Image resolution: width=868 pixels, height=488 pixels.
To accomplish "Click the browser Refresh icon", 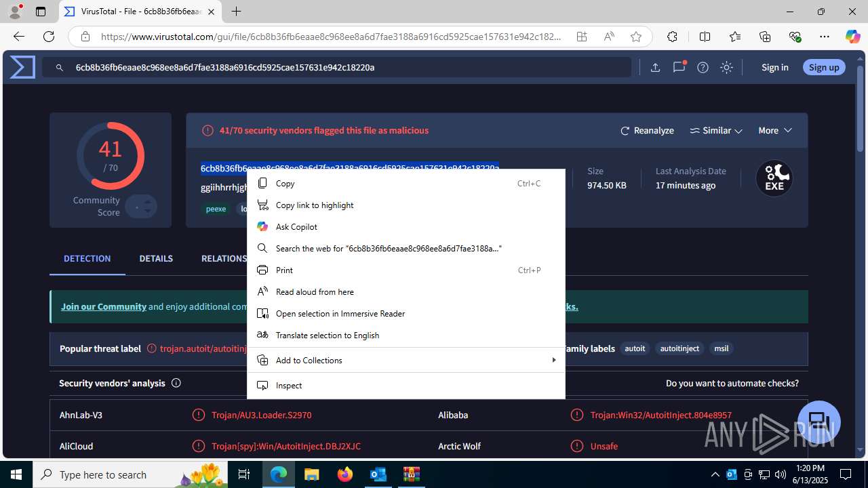I will (49, 37).
